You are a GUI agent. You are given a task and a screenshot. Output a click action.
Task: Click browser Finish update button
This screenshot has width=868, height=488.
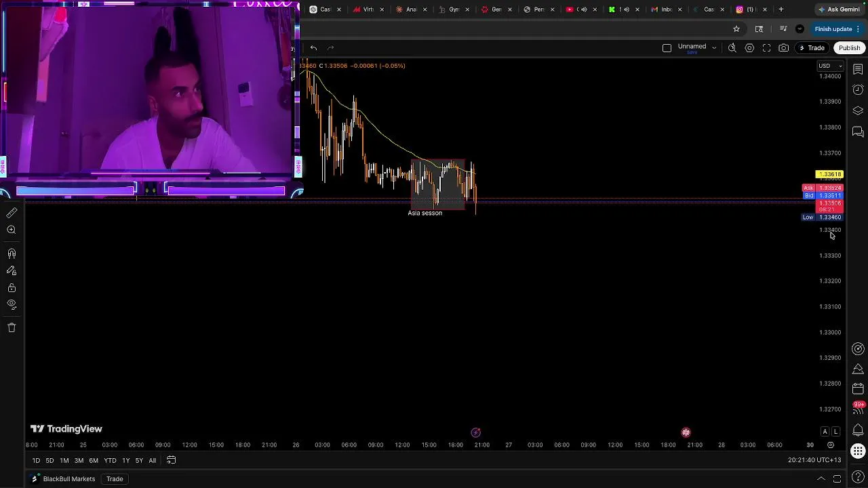click(x=837, y=29)
